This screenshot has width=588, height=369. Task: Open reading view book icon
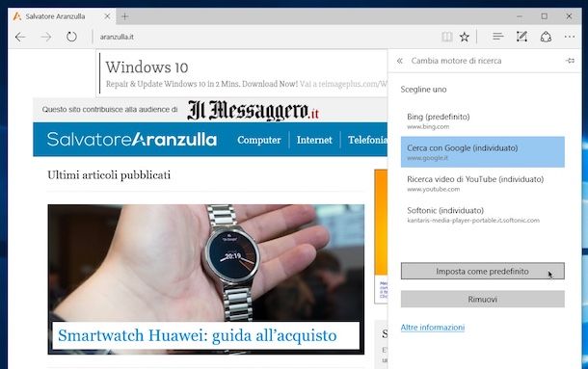[446, 37]
